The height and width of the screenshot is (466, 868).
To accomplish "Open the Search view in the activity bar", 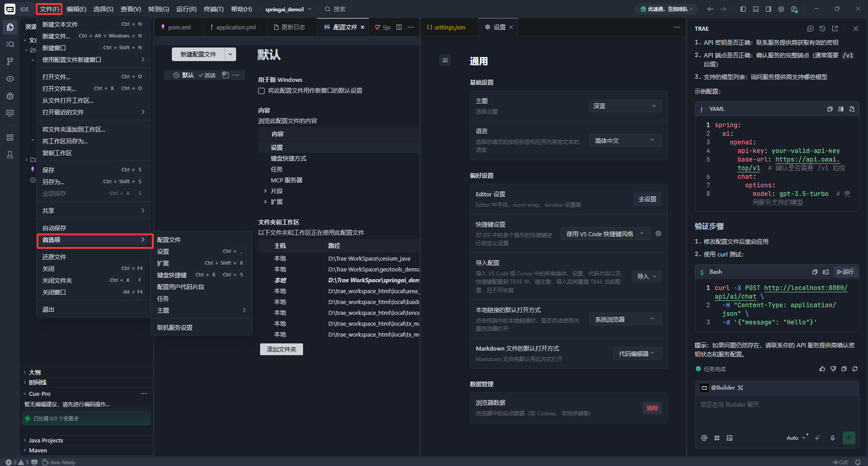I will [x=10, y=44].
